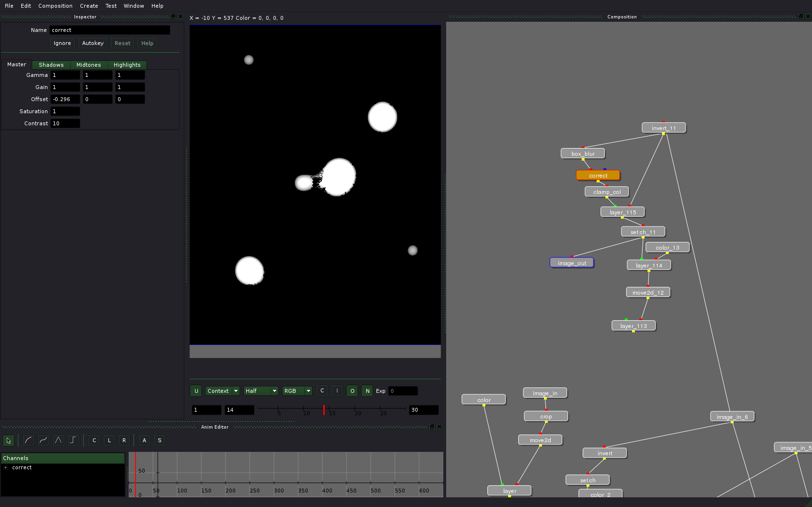Switch to the Highlights tab
Image resolution: width=812 pixels, height=507 pixels.
(x=127, y=65)
